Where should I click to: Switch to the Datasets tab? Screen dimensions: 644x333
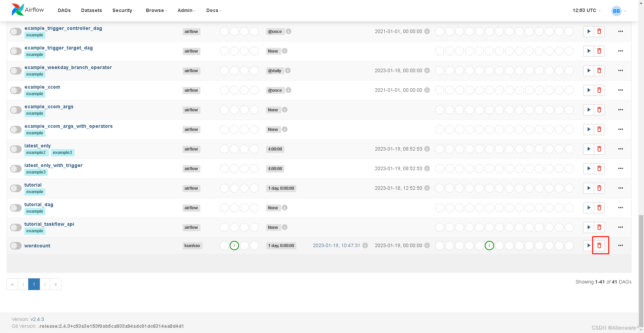click(91, 10)
